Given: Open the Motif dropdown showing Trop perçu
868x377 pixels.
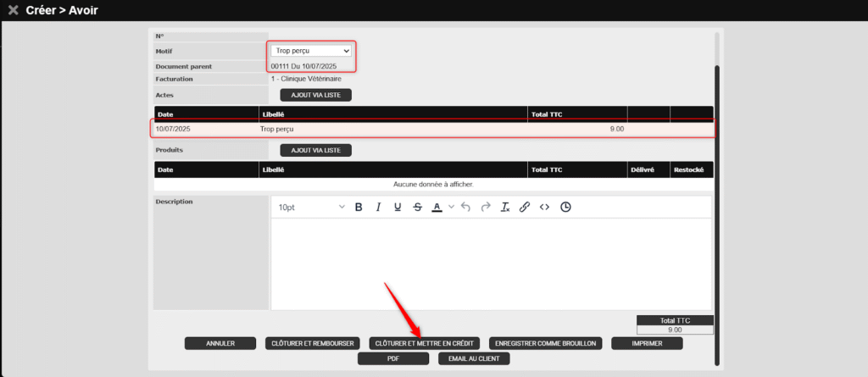Looking at the screenshot, I should [x=312, y=51].
